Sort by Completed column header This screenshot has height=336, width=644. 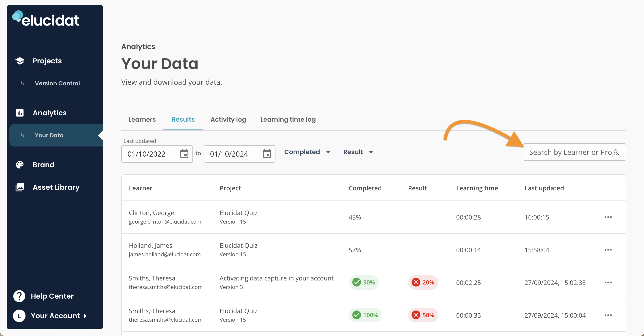(365, 188)
